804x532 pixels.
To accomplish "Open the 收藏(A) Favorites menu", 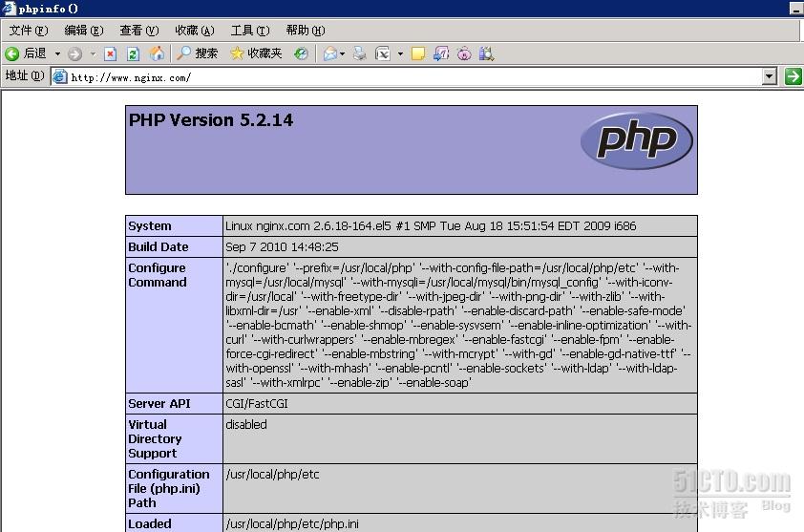I will coord(195,31).
